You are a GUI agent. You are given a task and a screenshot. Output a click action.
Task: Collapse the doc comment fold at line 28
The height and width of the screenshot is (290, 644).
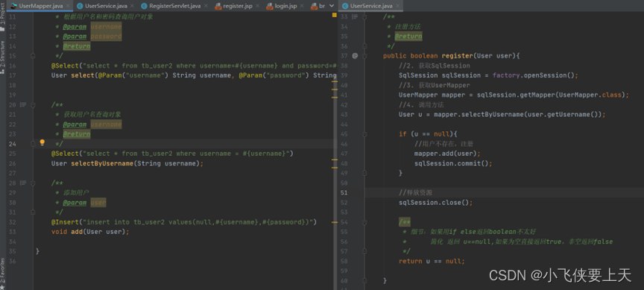33,183
